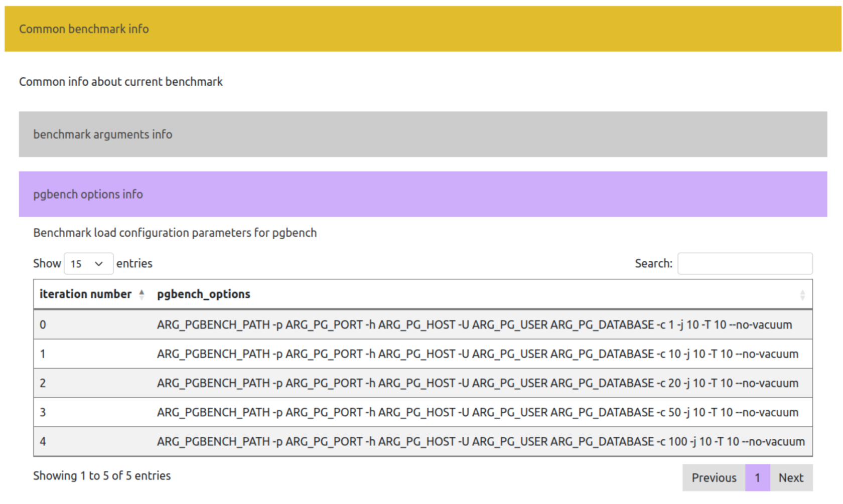Toggle the benchmark arguments info section
The image size is (843, 504).
click(x=102, y=134)
